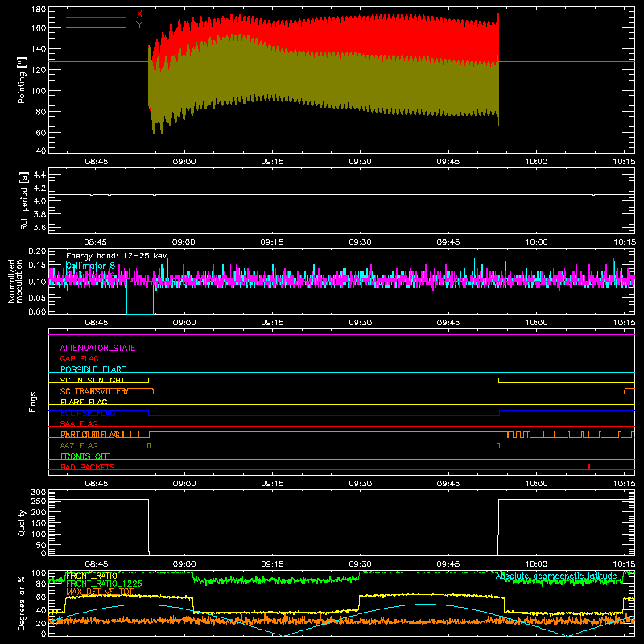Image resolution: width=644 pixels, height=644 pixels.
Task: Click the Normalized modulation axis title
Action: [x=15, y=281]
